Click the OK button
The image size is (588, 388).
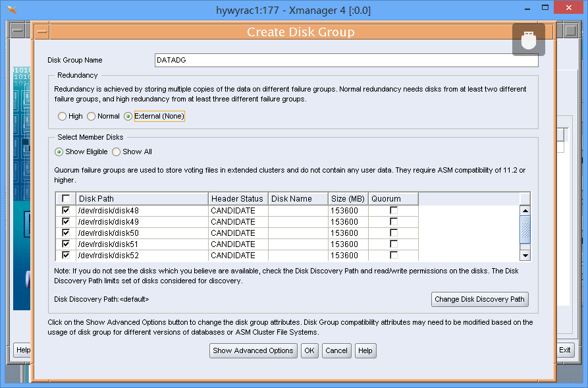(309, 351)
